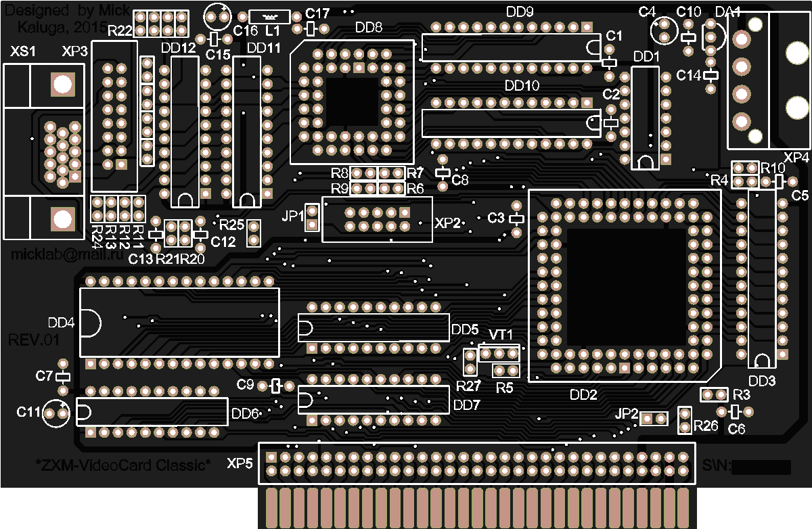The width and height of the screenshot is (812, 529).
Task: Click the XP2 pin header box
Action: [377, 219]
